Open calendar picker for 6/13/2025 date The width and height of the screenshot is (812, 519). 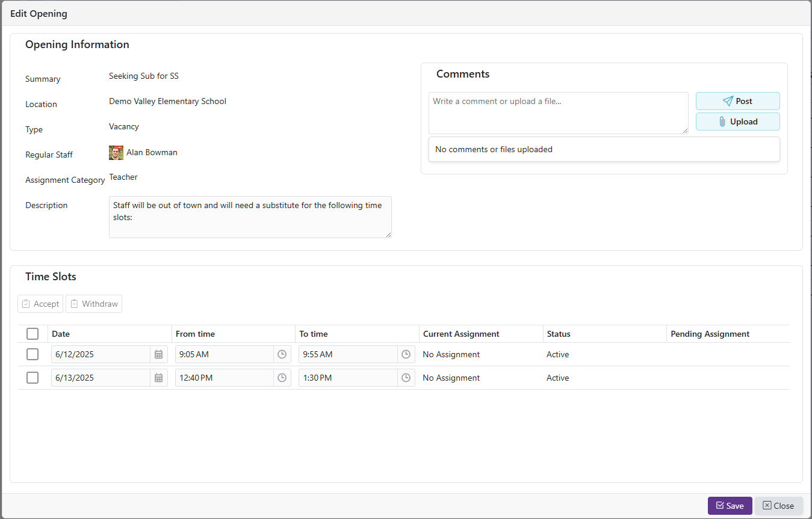point(159,378)
